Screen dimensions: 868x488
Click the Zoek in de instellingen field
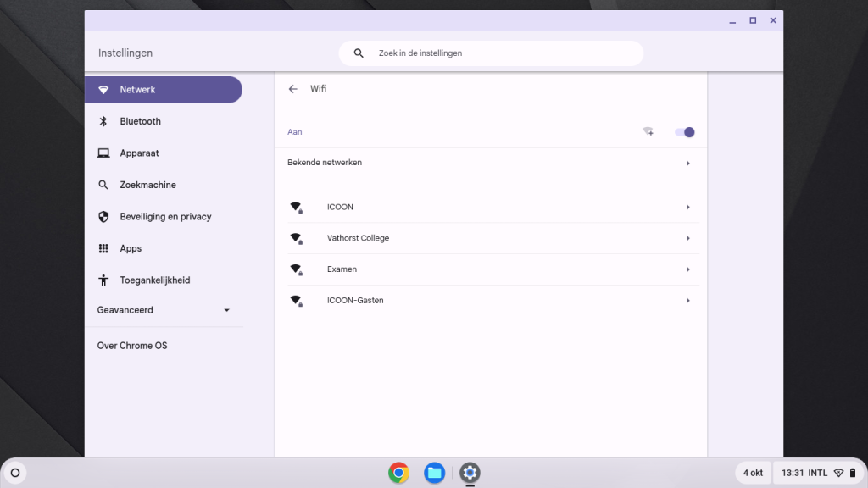click(500, 53)
